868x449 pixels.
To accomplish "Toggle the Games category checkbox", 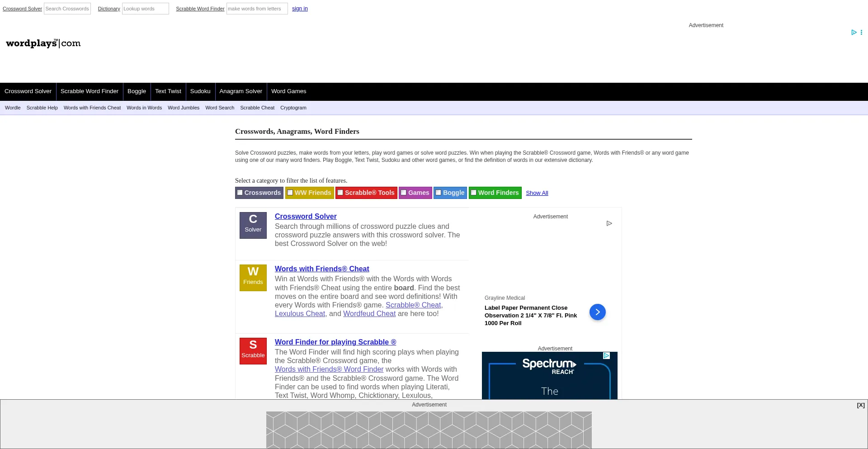I will [404, 193].
